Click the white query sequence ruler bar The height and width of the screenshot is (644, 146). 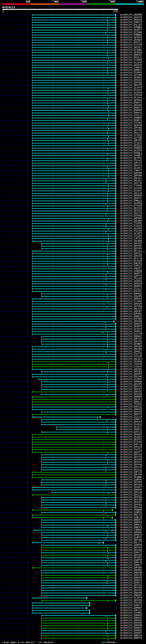point(60,9)
